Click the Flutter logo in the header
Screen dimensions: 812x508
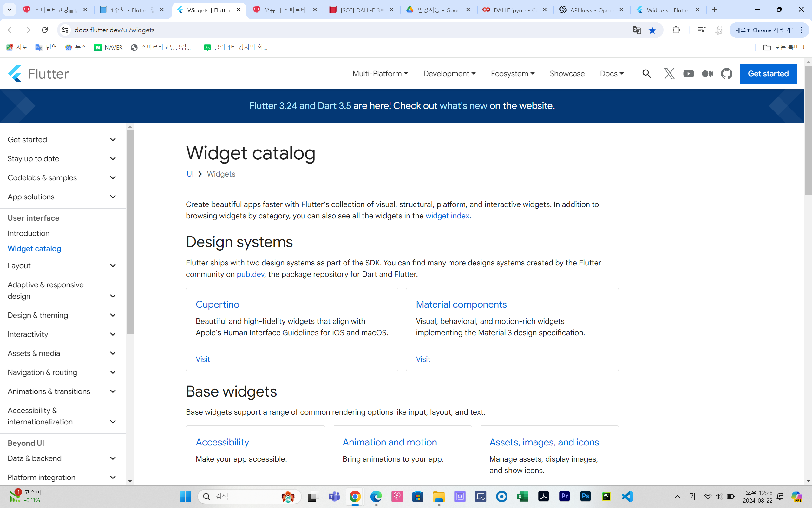[x=38, y=74]
